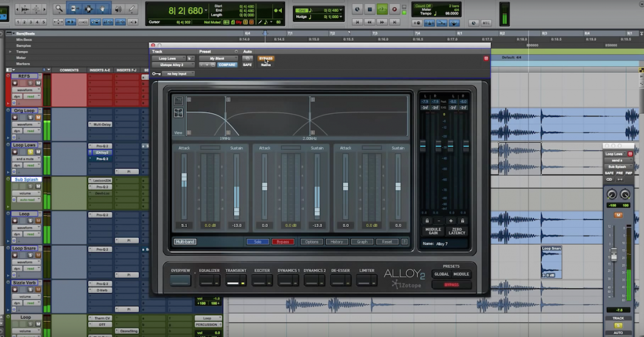Screen dimensions: 644x337
Task: Open the Alloy DE-ESSER module
Action: [340, 280]
